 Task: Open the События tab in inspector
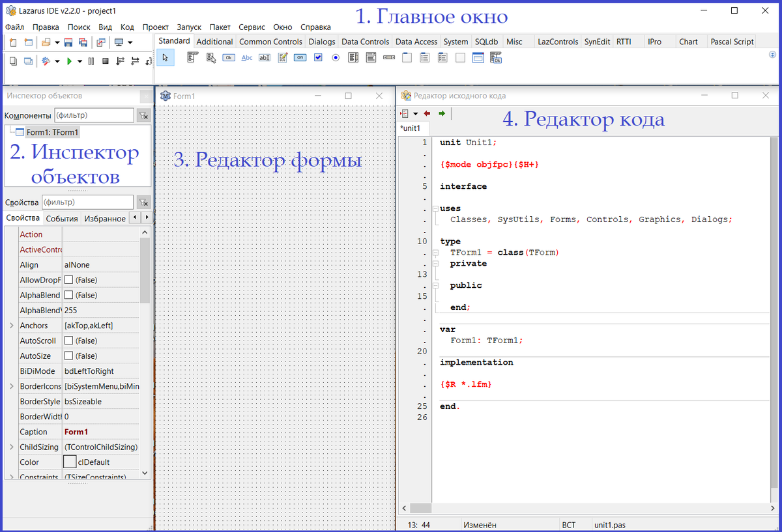[62, 219]
